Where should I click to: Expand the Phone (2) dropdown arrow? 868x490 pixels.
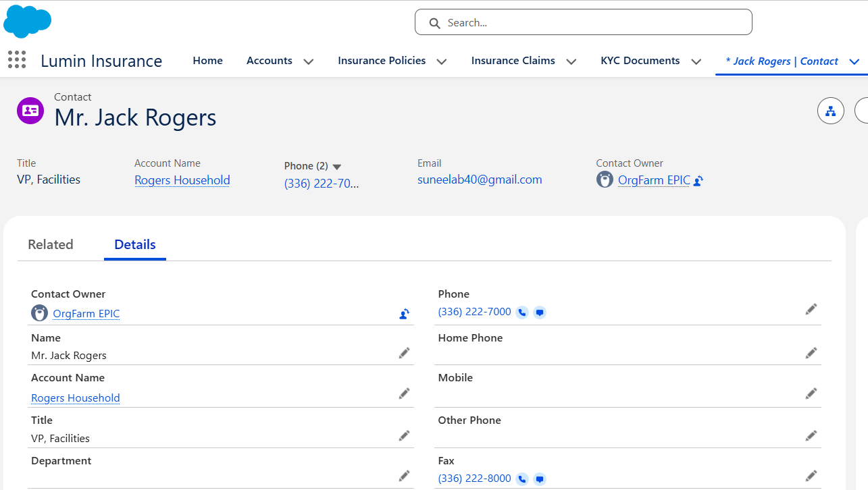click(337, 167)
